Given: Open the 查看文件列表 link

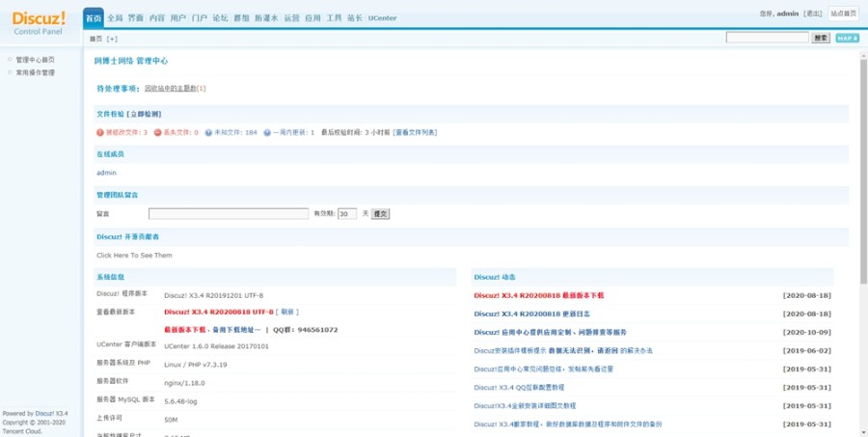Looking at the screenshot, I should (x=415, y=132).
